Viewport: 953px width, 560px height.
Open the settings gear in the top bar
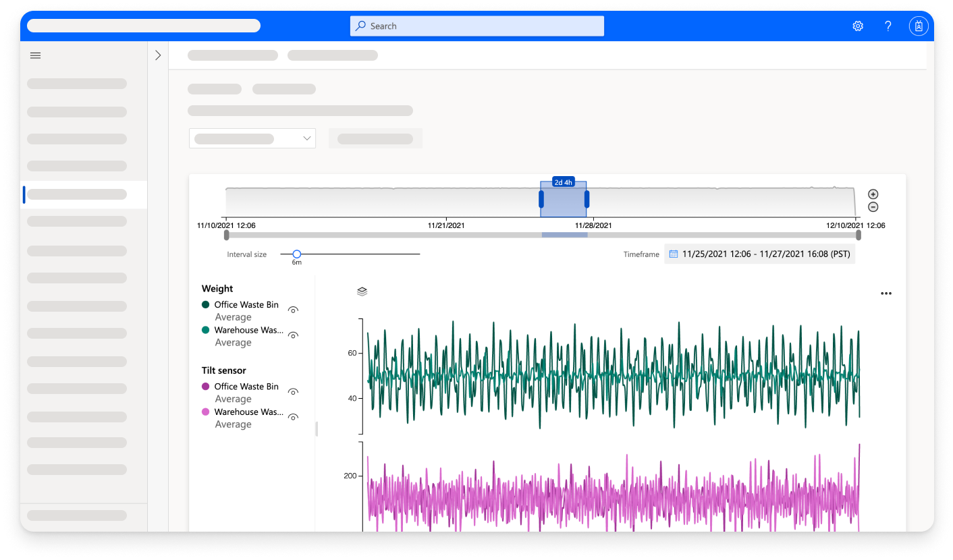click(857, 26)
